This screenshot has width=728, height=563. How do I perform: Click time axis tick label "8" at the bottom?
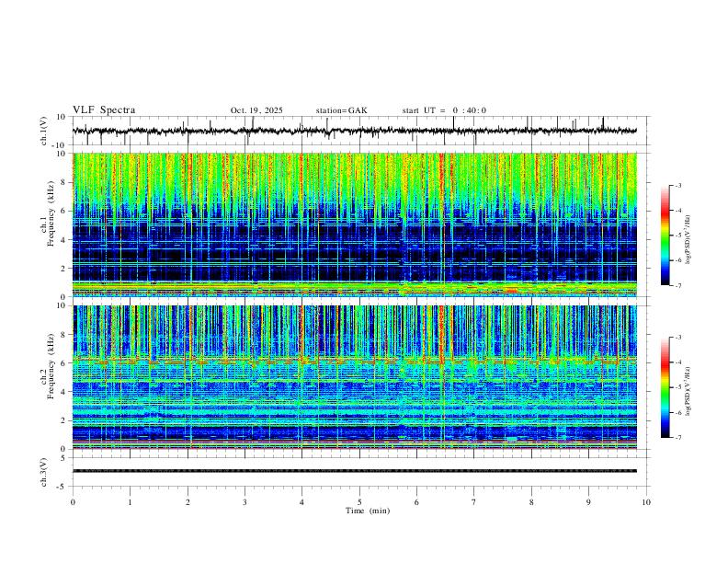coord(531,502)
